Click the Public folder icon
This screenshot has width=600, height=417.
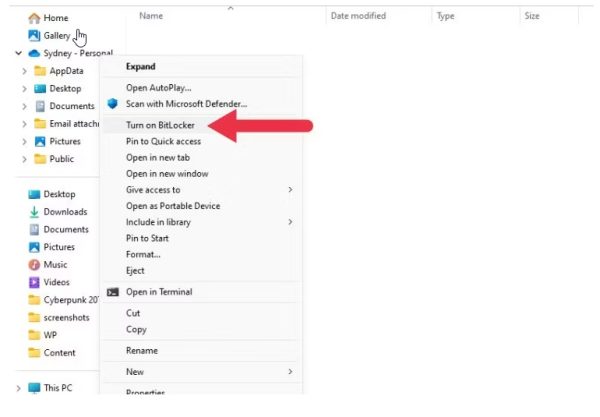(x=40, y=159)
